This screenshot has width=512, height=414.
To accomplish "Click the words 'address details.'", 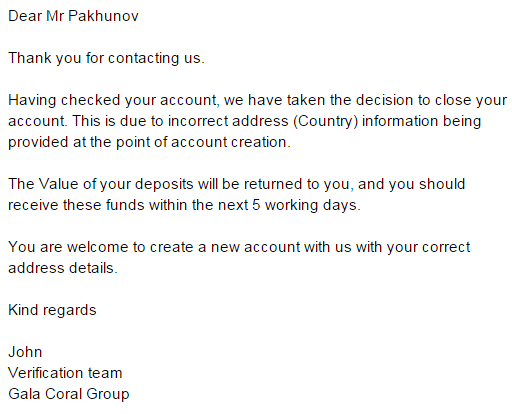I will coord(63,268).
